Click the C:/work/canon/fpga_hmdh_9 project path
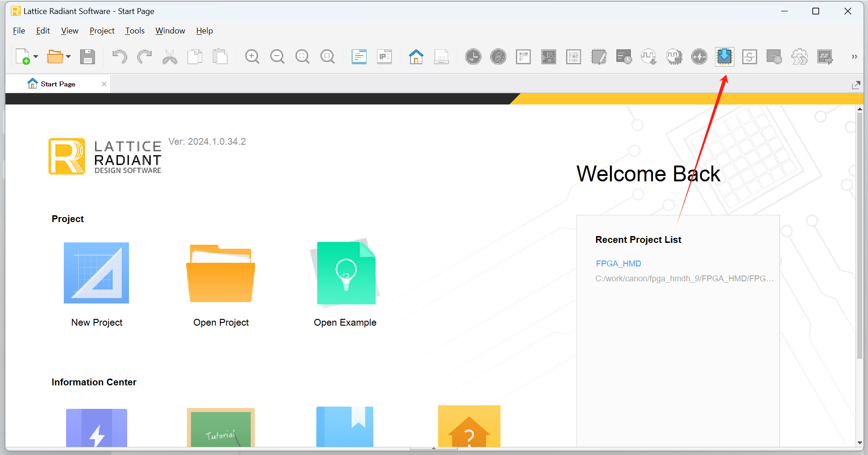The width and height of the screenshot is (868, 455). point(684,279)
